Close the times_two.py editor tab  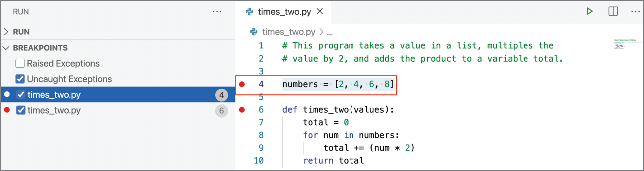click(319, 12)
